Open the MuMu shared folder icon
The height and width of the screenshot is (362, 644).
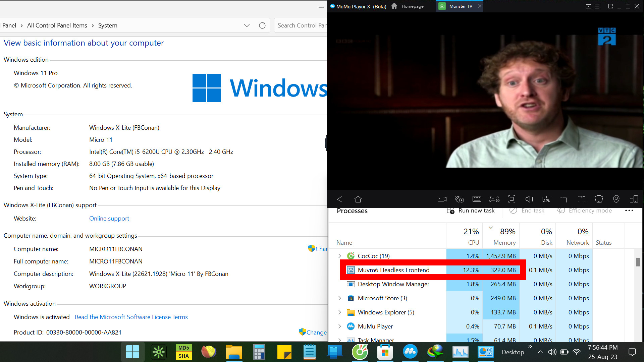tap(582, 199)
